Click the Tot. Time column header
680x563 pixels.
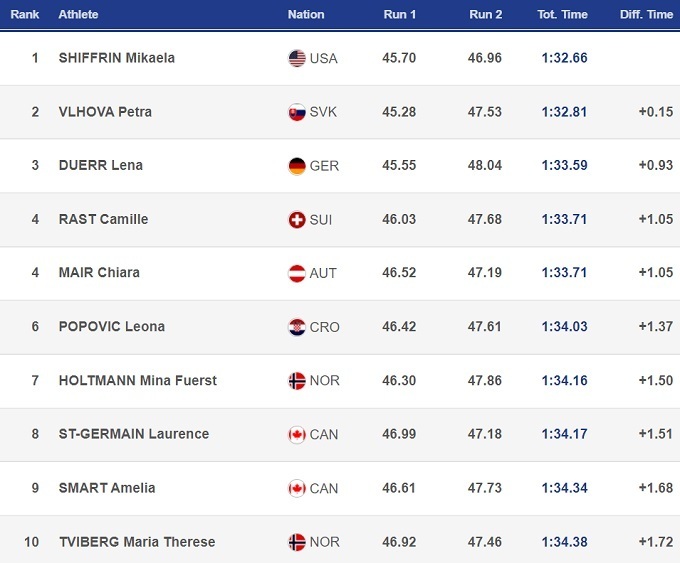point(562,15)
